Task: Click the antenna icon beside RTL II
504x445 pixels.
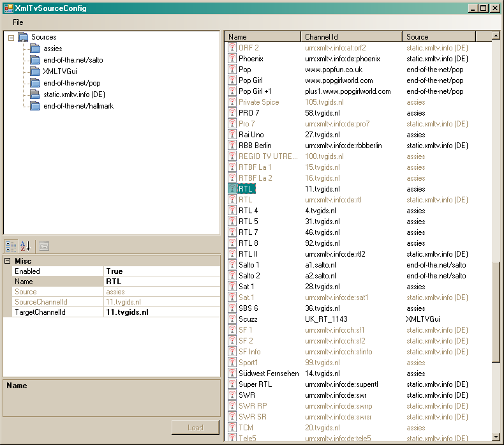Action: click(232, 254)
